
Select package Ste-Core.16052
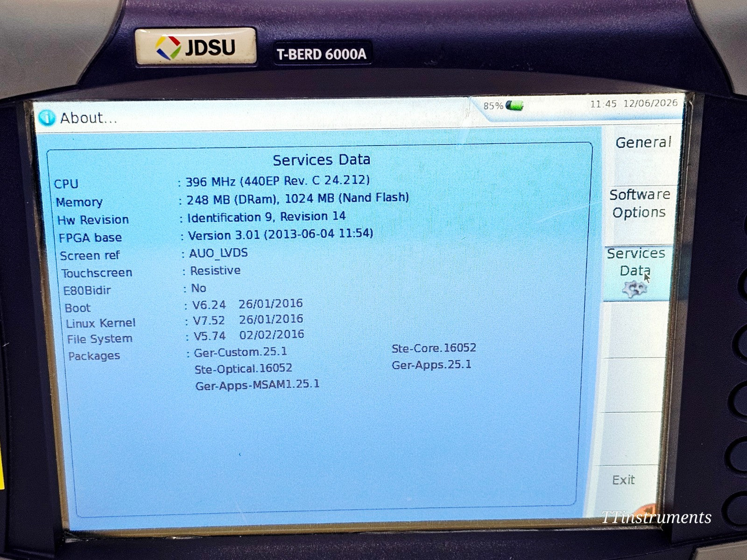[x=434, y=348]
